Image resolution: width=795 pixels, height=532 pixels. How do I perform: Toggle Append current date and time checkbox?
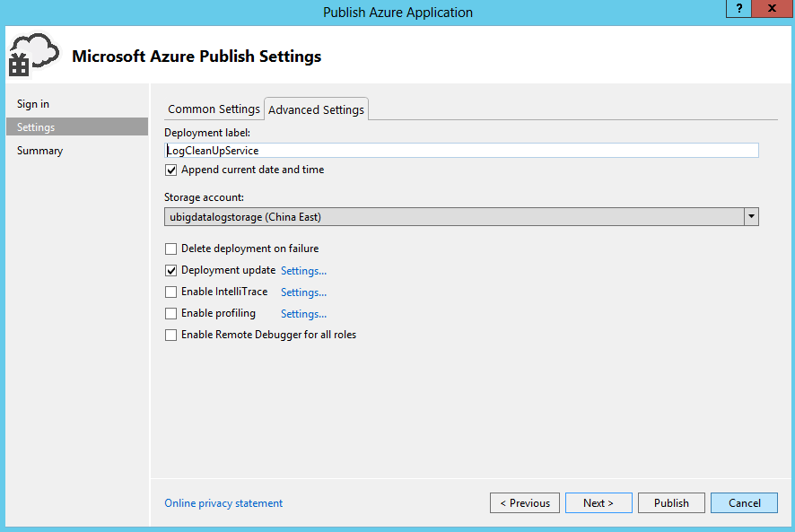coord(171,170)
